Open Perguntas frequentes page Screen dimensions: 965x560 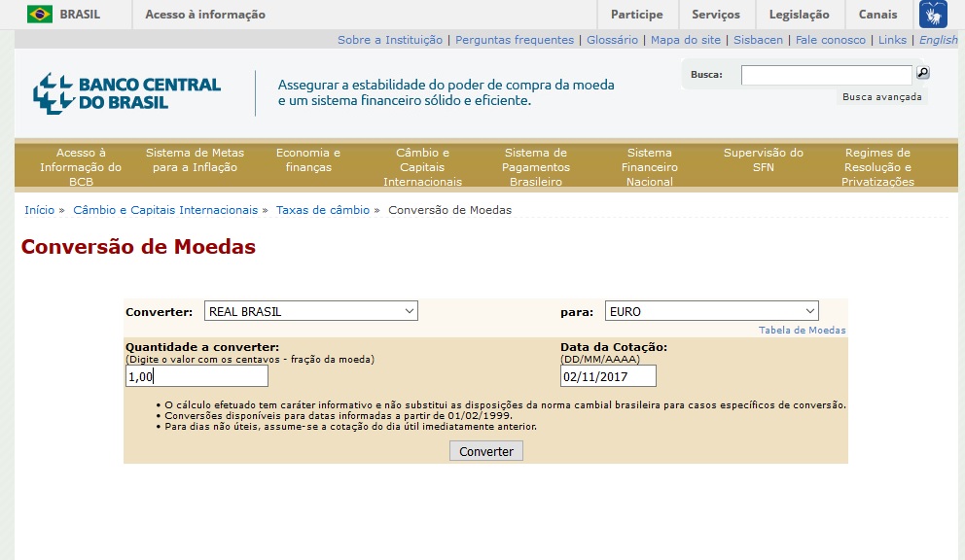515,40
